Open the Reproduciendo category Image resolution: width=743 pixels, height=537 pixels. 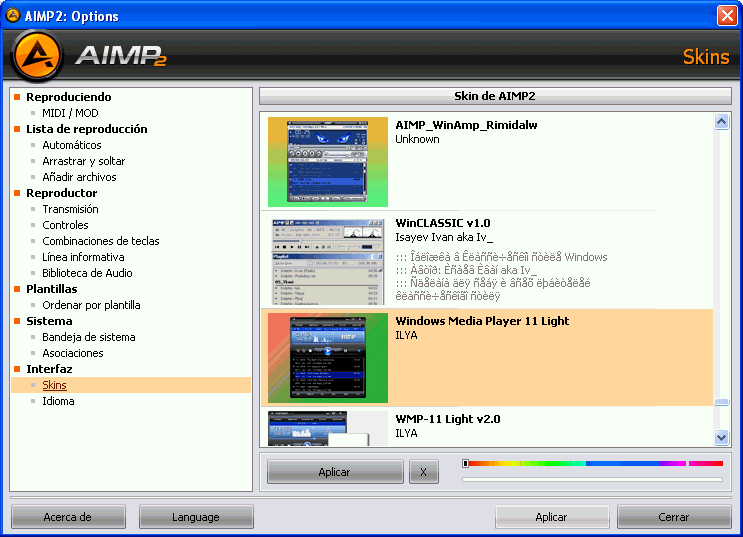68,97
